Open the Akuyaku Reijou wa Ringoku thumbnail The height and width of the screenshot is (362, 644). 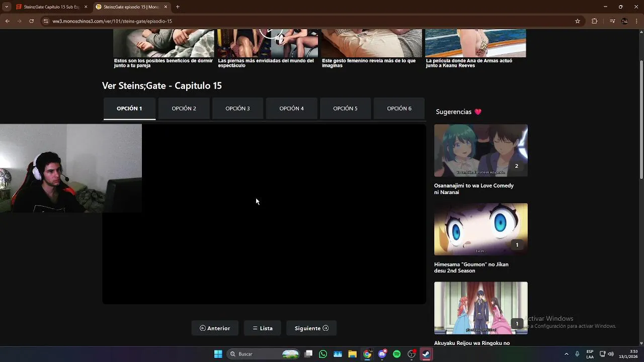pos(481,308)
